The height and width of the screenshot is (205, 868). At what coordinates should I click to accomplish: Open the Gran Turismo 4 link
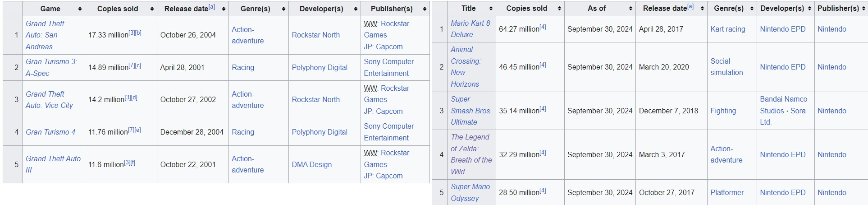50,132
